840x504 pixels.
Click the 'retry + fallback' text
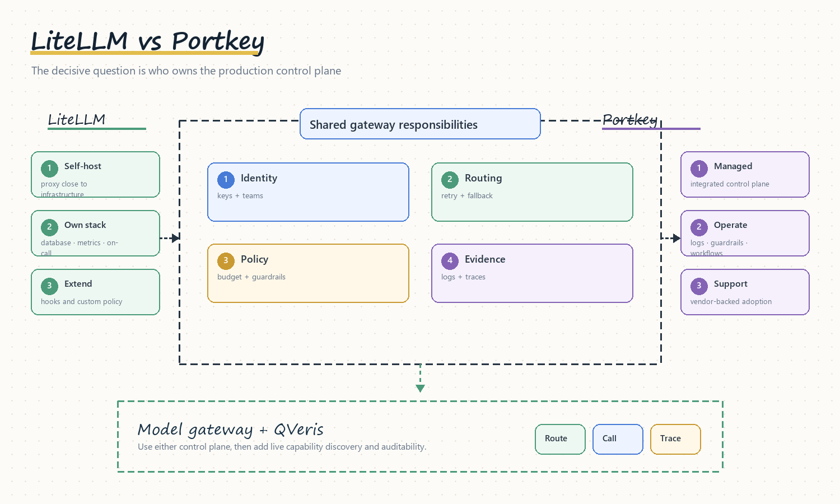467,196
